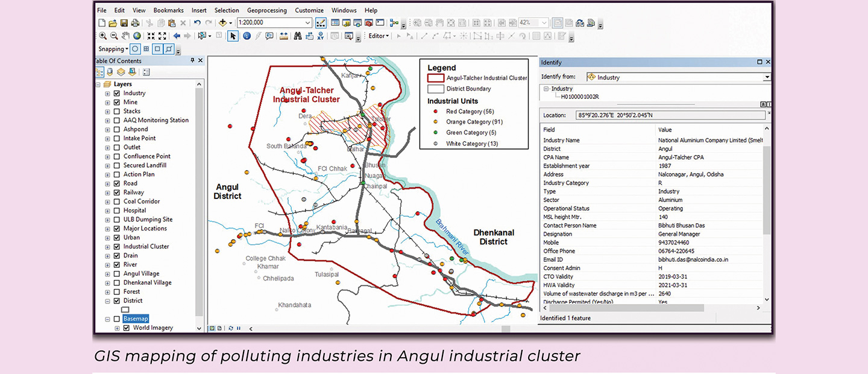The width and height of the screenshot is (868, 374).
Task: Select H0100001002R feature in Identify tree
Action: pos(580,97)
